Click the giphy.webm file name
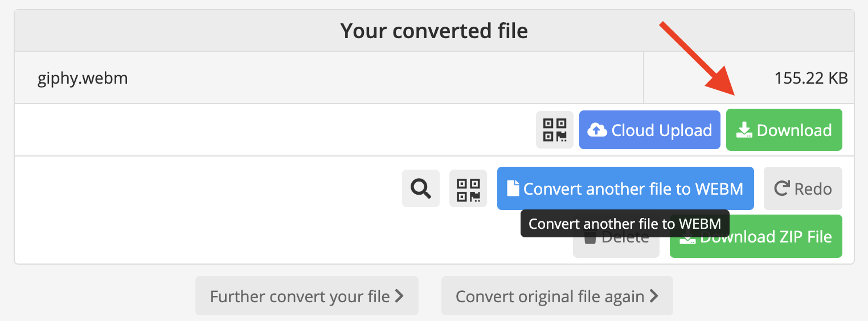The image size is (868, 321). pos(83,78)
